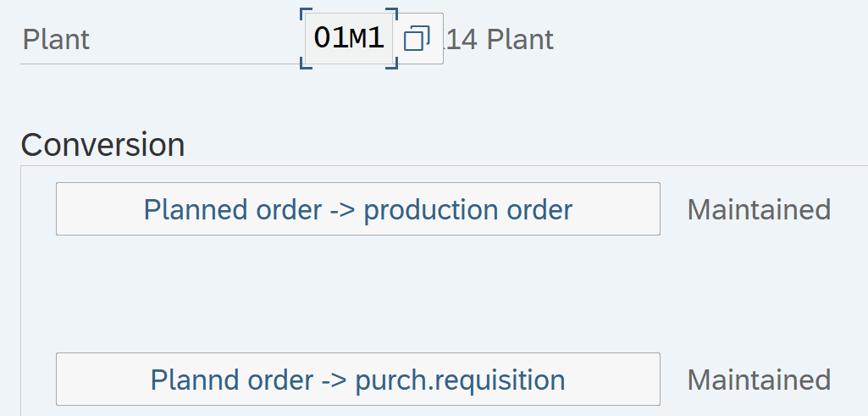
Task: Open Planned order -> production order conversion
Action: tap(357, 209)
